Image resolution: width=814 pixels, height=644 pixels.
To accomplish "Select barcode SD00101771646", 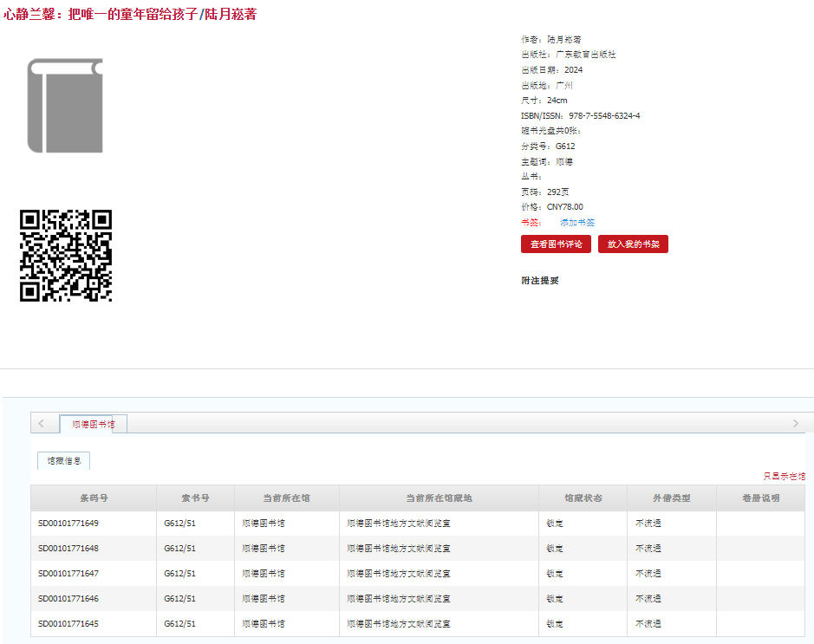I will [x=68, y=598].
